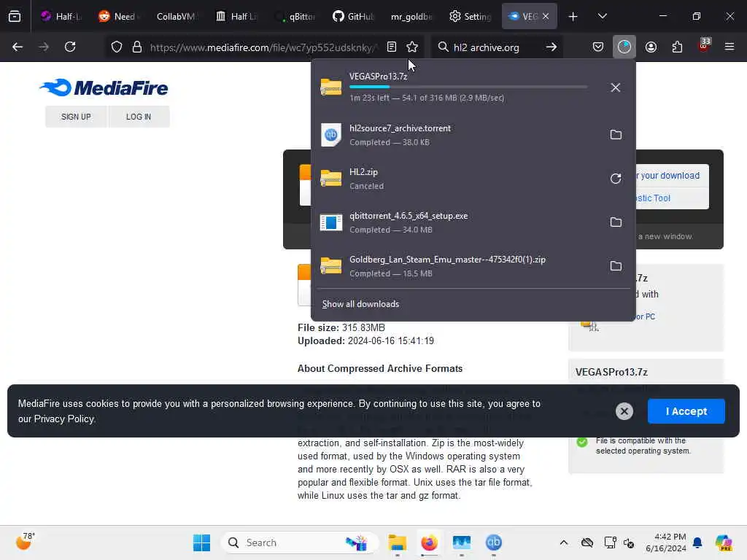Submit search with the arrow button
The image size is (747, 560).
(x=551, y=47)
